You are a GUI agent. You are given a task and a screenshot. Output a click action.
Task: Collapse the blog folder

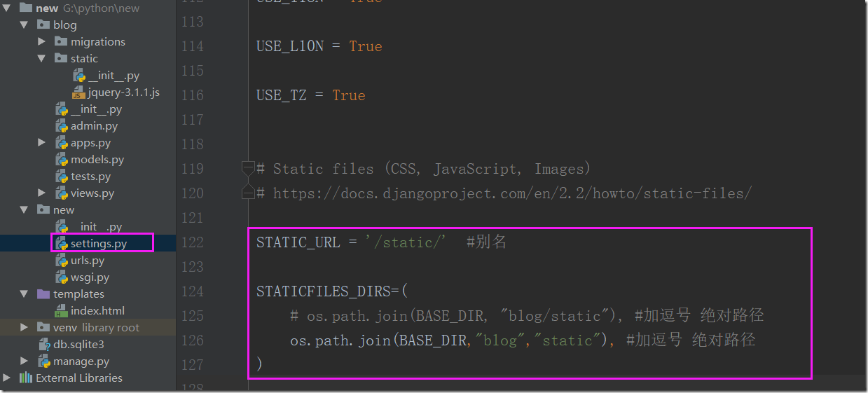25,25
